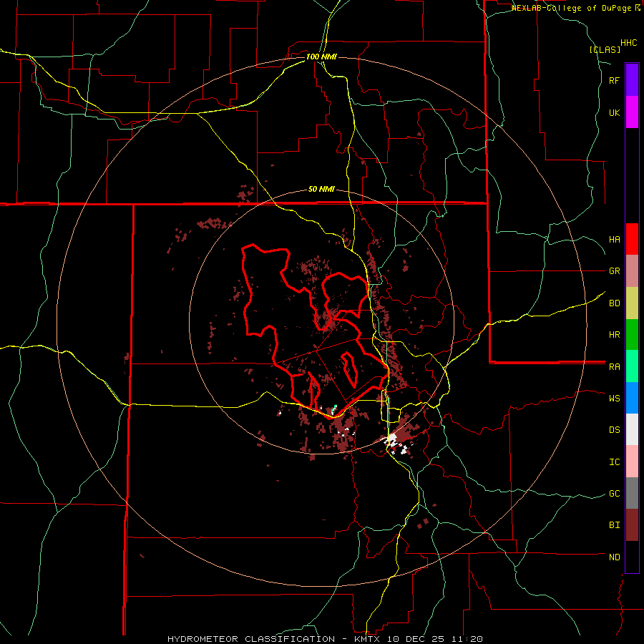
Task: Click the 'HR' legend label
Action: 614,335
